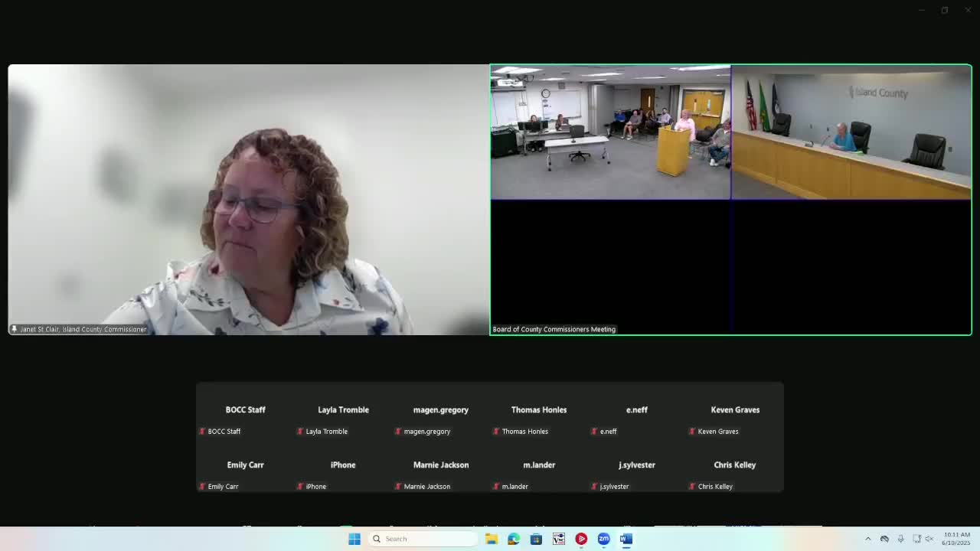This screenshot has height=551, width=980.
Task: Click the muted mic icon for magen.gregory
Action: coord(398,432)
